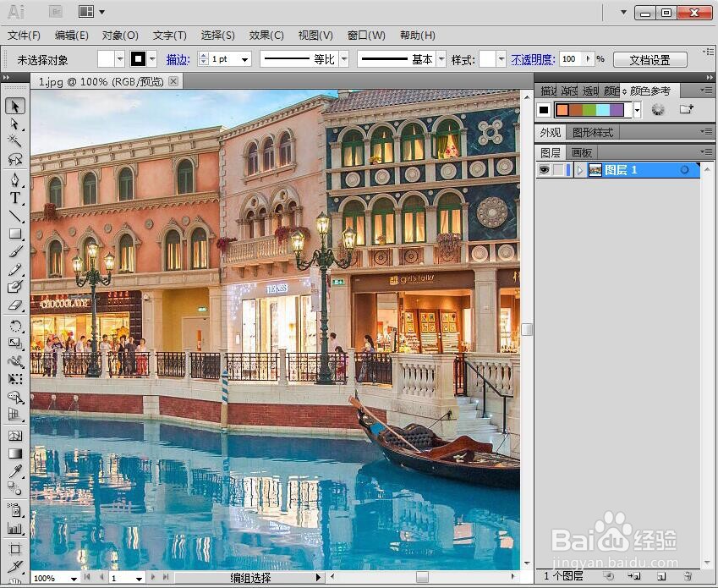Select the Symbol Sprayer tool
The image size is (718, 588).
point(15,509)
